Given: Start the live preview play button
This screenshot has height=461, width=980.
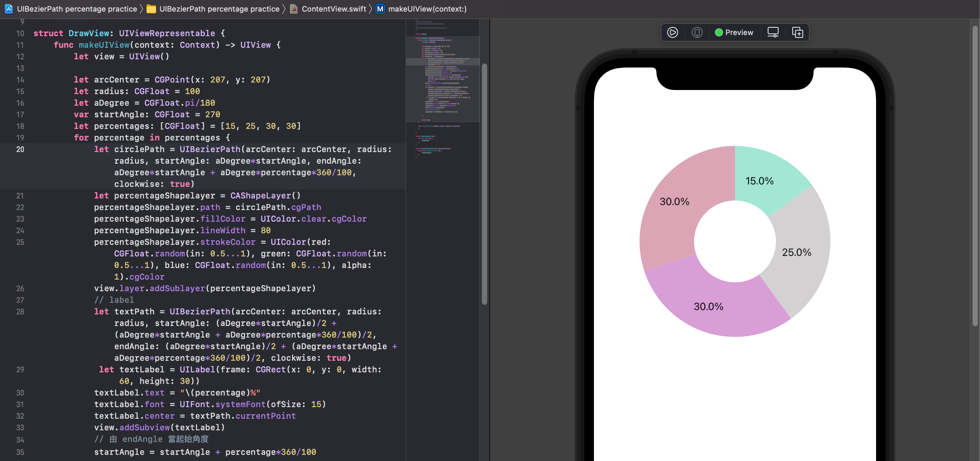Looking at the screenshot, I should click(x=673, y=32).
